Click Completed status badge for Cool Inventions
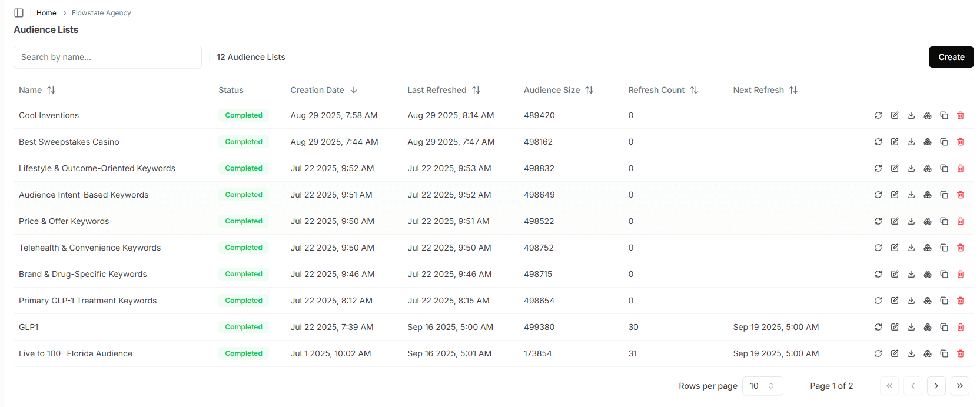 coord(244,115)
